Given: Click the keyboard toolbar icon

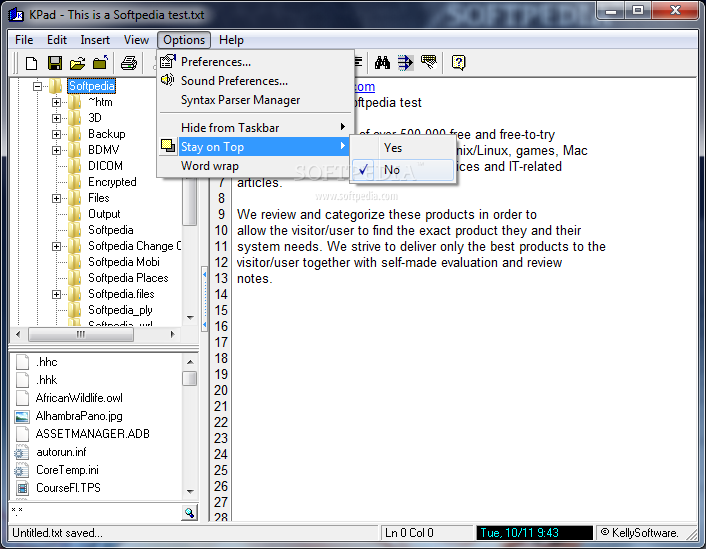Looking at the screenshot, I should [429, 62].
